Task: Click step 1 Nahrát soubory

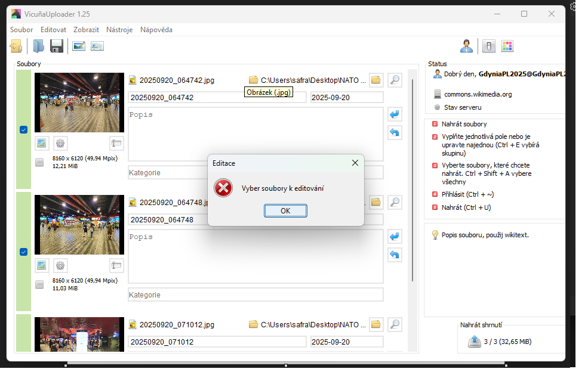Action: (x=464, y=124)
